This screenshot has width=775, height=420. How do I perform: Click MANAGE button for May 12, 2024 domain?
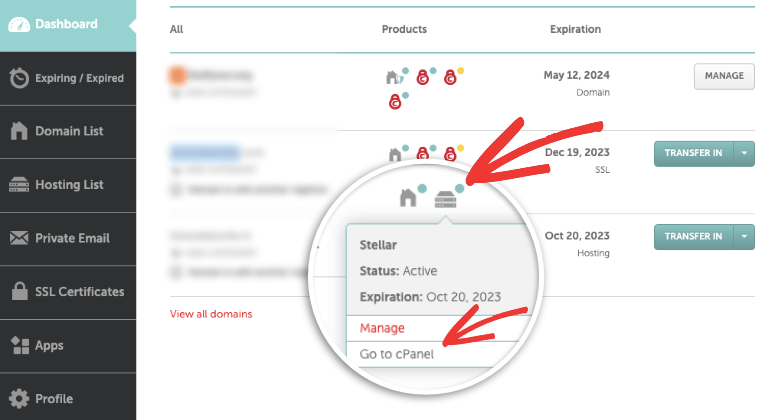724,76
